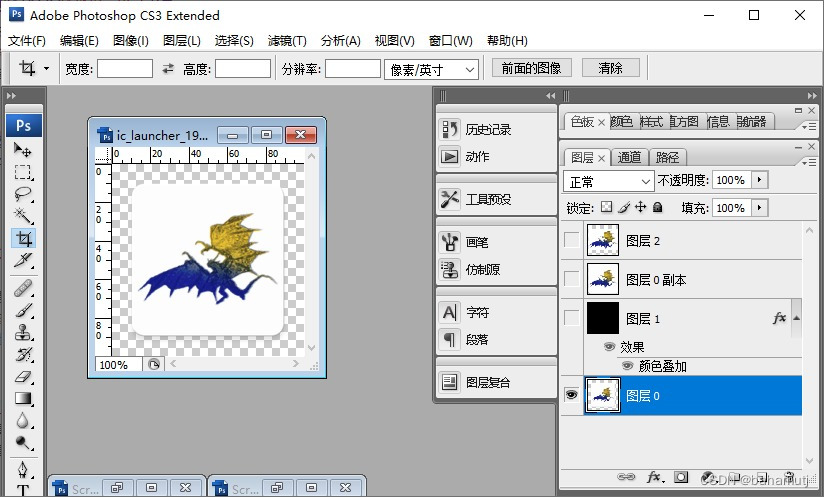Toggle lock image pixels

(x=624, y=207)
